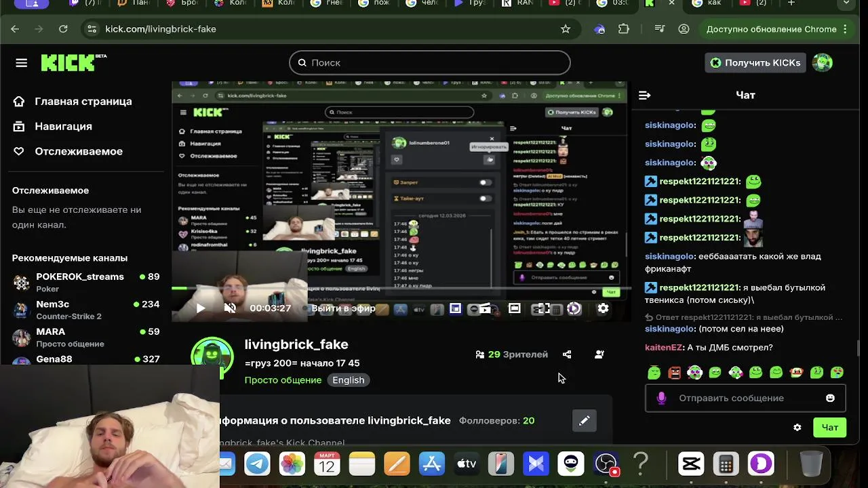Click kaitenEZ username in chat
The width and height of the screenshot is (868, 488).
pos(664,348)
